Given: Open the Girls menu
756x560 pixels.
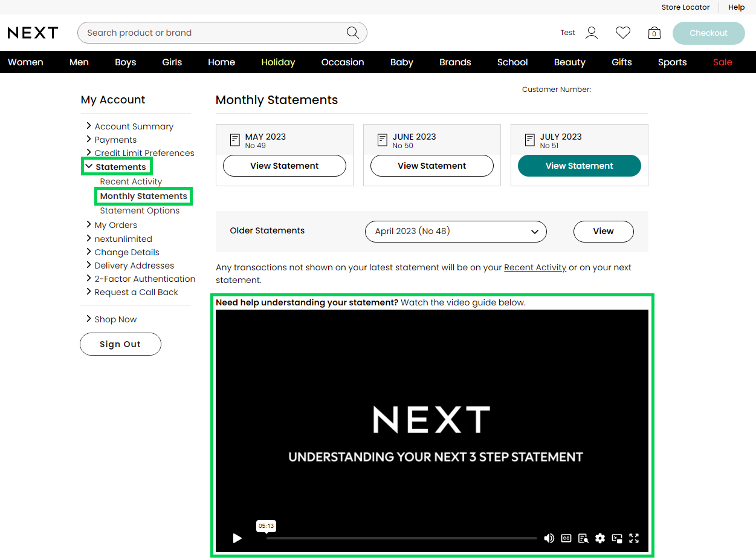Looking at the screenshot, I should coord(172,62).
